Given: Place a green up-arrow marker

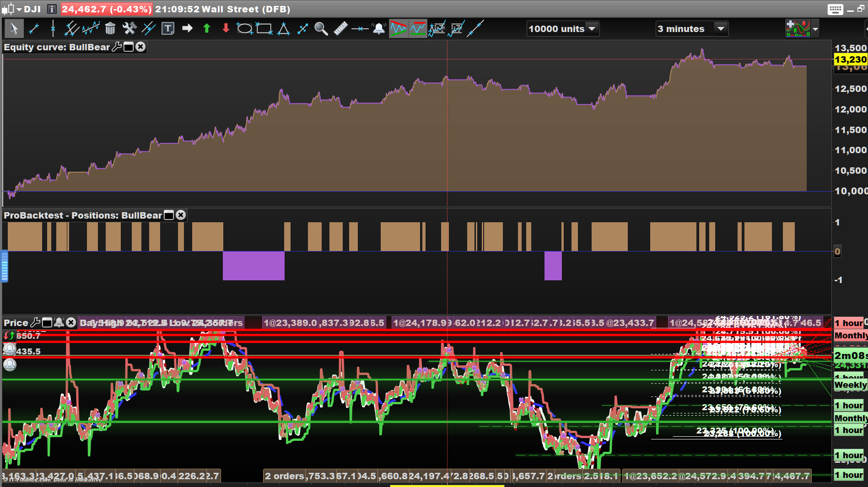Looking at the screenshot, I should (206, 29).
